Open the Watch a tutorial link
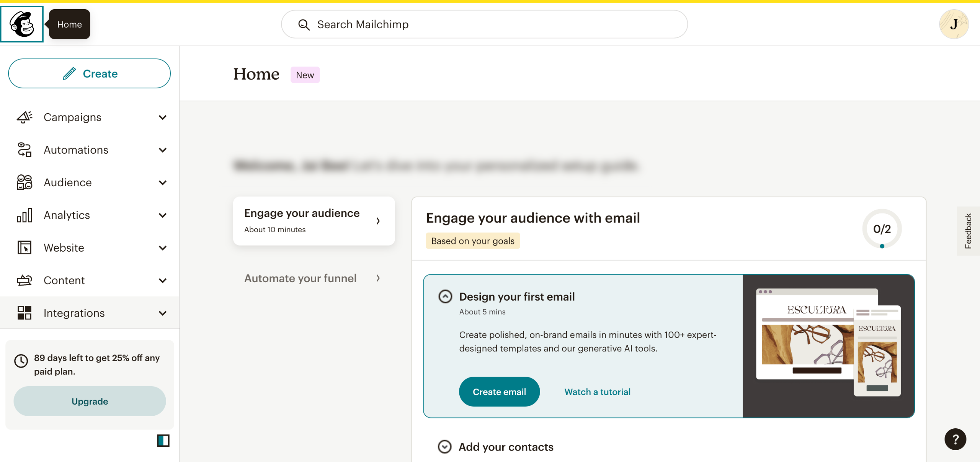 pyautogui.click(x=597, y=392)
